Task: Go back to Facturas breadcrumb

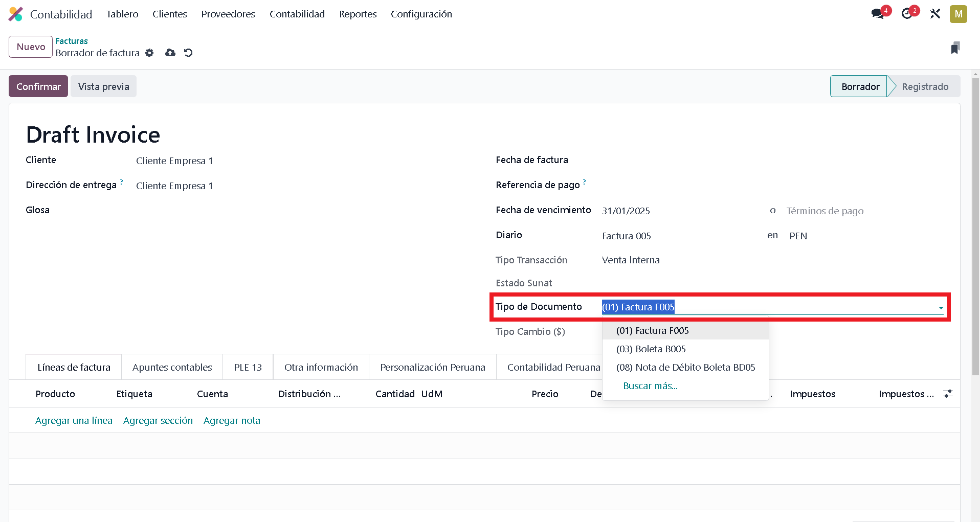Action: (72, 41)
